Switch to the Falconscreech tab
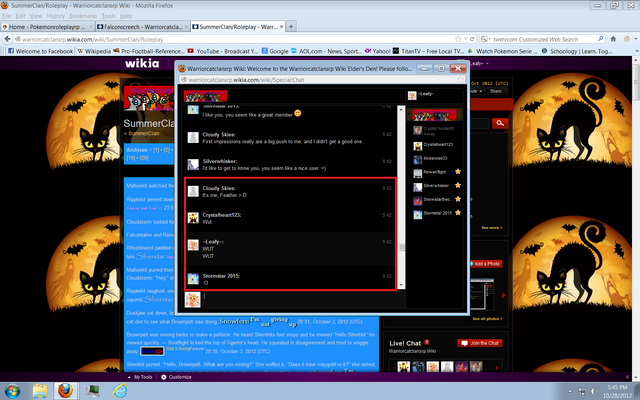The height and width of the screenshot is (400, 640). (x=142, y=27)
